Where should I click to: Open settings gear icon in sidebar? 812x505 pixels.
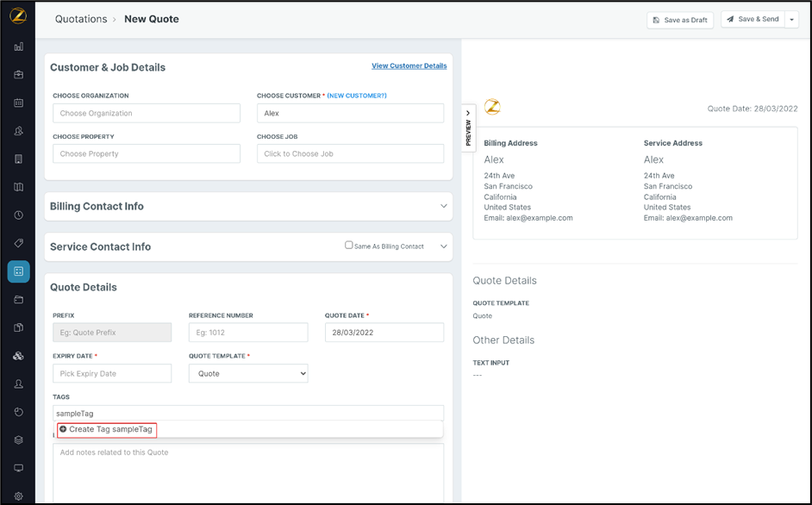click(19, 496)
